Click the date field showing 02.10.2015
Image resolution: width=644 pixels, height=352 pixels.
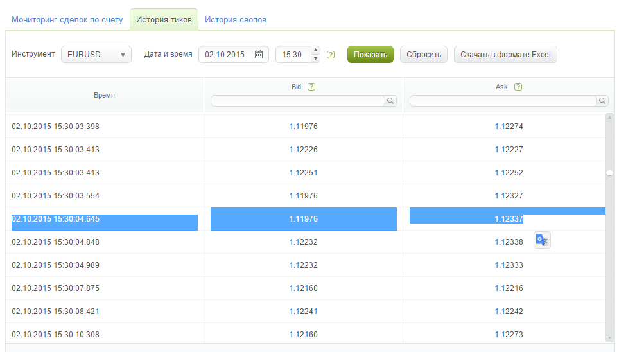[233, 54]
